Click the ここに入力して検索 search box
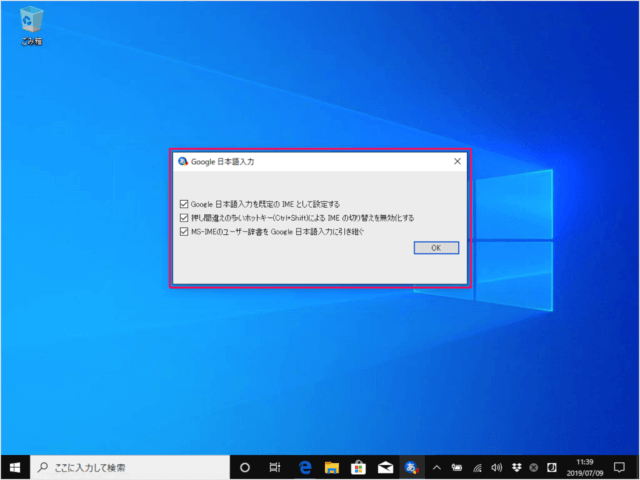The image size is (640, 480). [130, 467]
